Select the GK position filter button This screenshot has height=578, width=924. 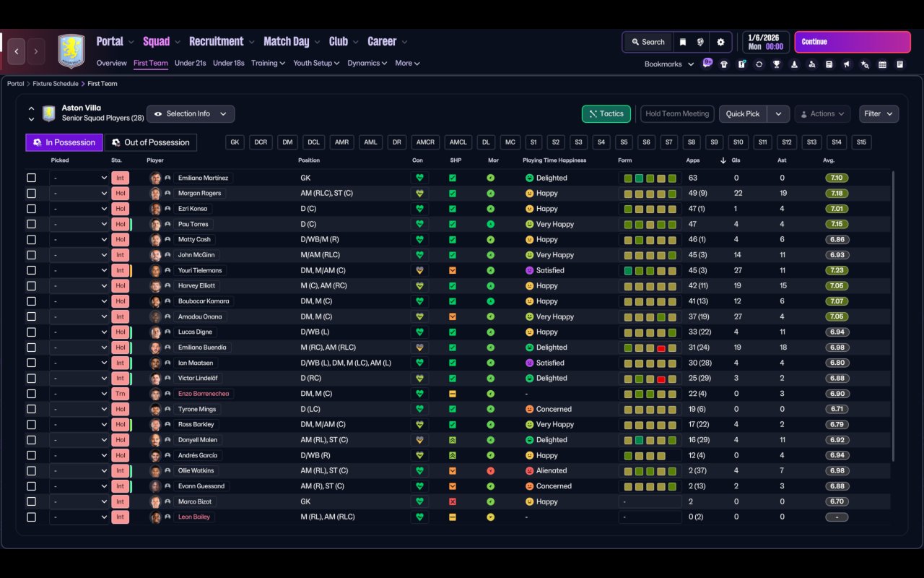(235, 142)
